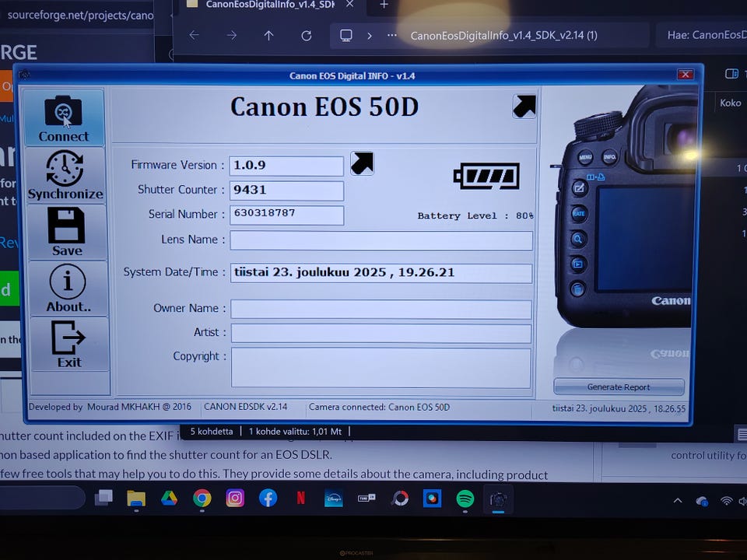Screen dimensions: 747x560
Task: Click the Koko column header
Action: click(x=731, y=103)
